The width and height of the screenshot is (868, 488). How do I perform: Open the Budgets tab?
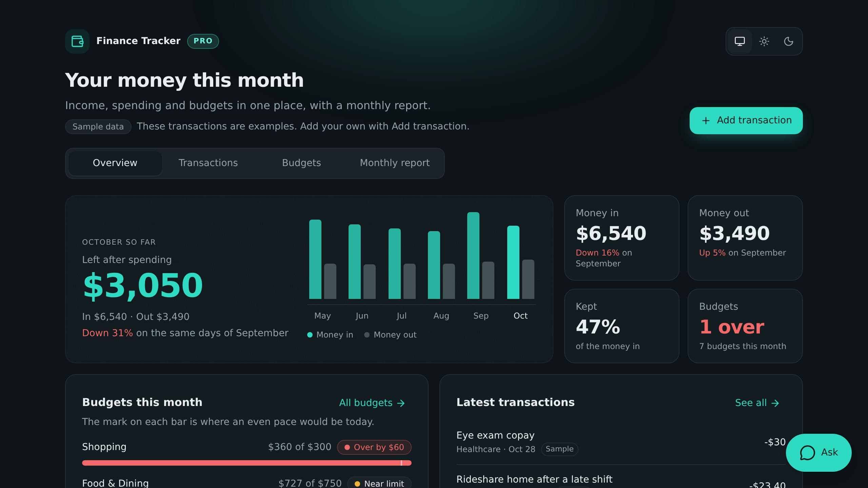[x=301, y=163]
